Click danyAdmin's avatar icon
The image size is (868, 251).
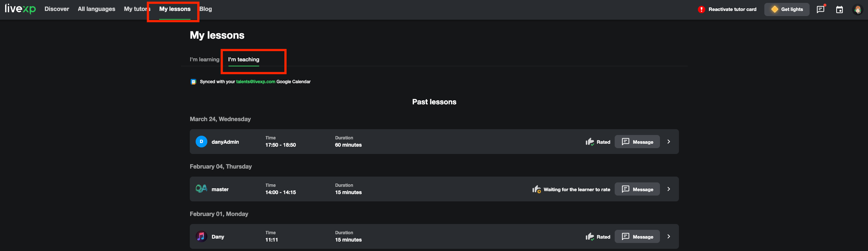pos(201,142)
